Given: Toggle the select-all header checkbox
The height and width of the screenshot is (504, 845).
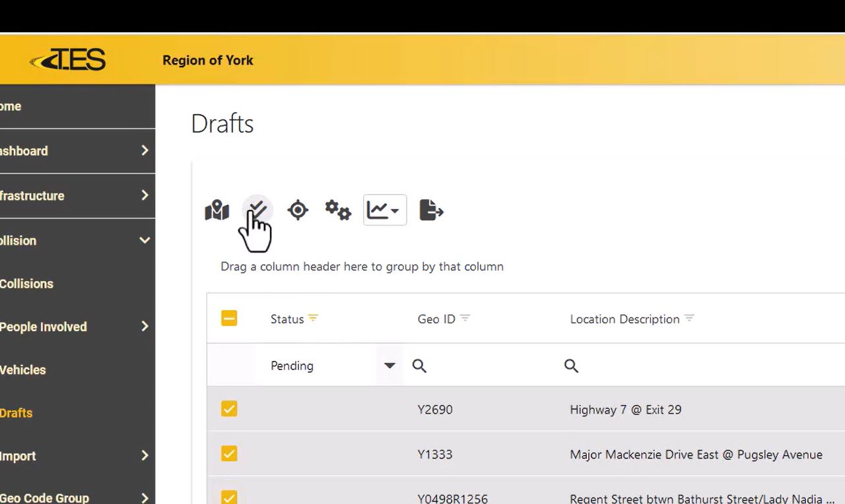Looking at the screenshot, I should 229,319.
